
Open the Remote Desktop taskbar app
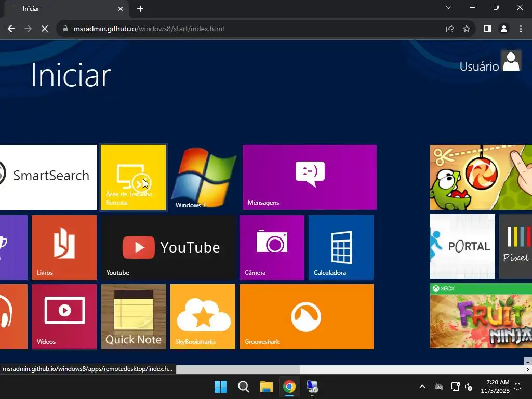312,387
